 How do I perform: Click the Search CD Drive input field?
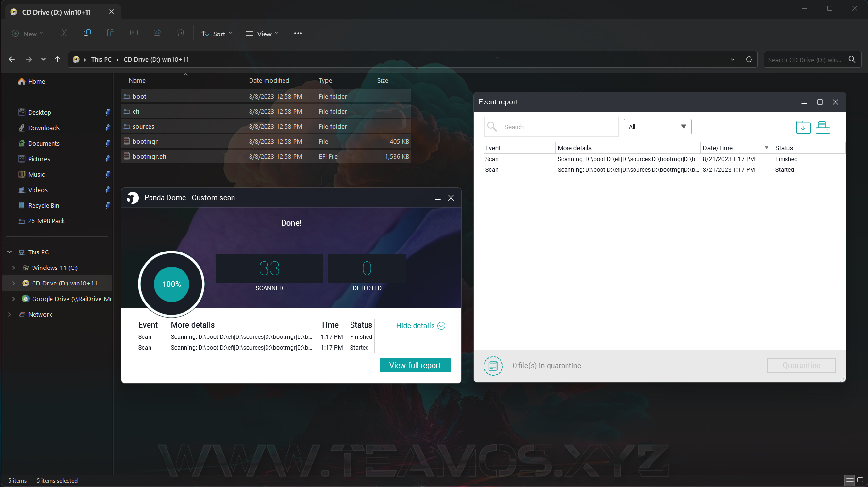point(805,59)
